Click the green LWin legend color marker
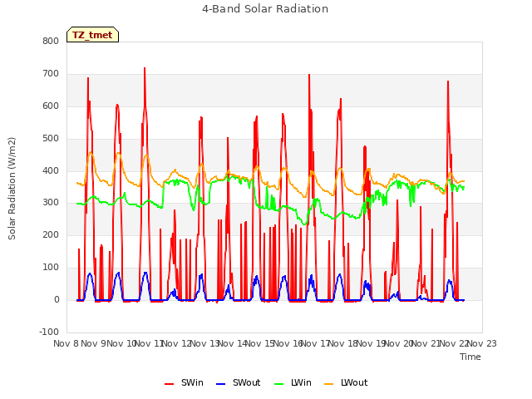Viewport: 532px width, 399px height. [x=278, y=384]
